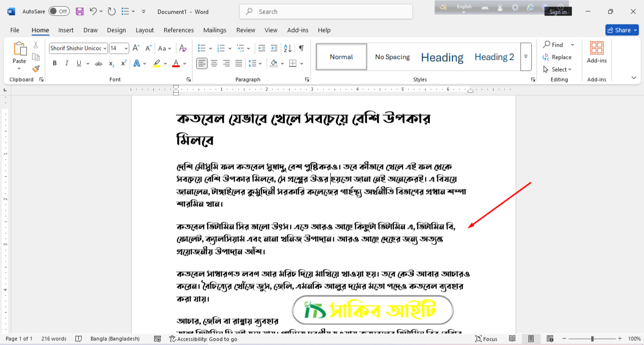Screen dimensions: 644x345
Task: Click the Format Painter icon
Action: pyautogui.click(x=36, y=69)
